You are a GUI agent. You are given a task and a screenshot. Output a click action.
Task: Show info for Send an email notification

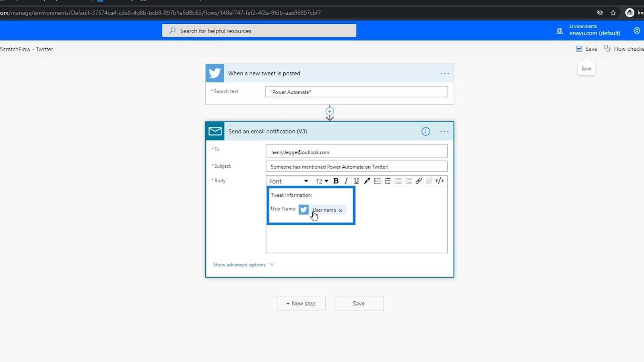coord(425,132)
